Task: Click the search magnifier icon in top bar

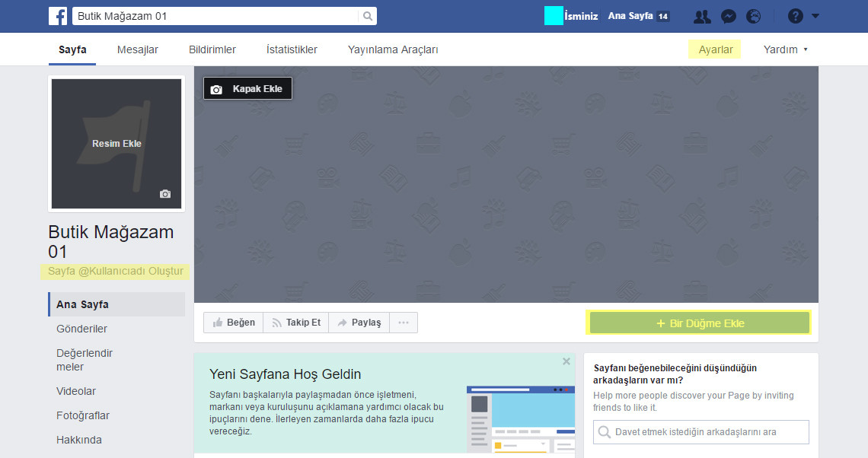Action: pos(368,16)
